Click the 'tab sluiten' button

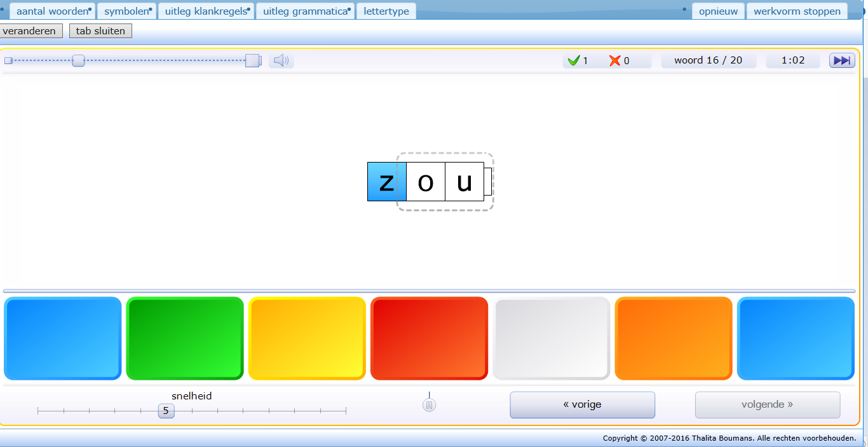coord(100,31)
